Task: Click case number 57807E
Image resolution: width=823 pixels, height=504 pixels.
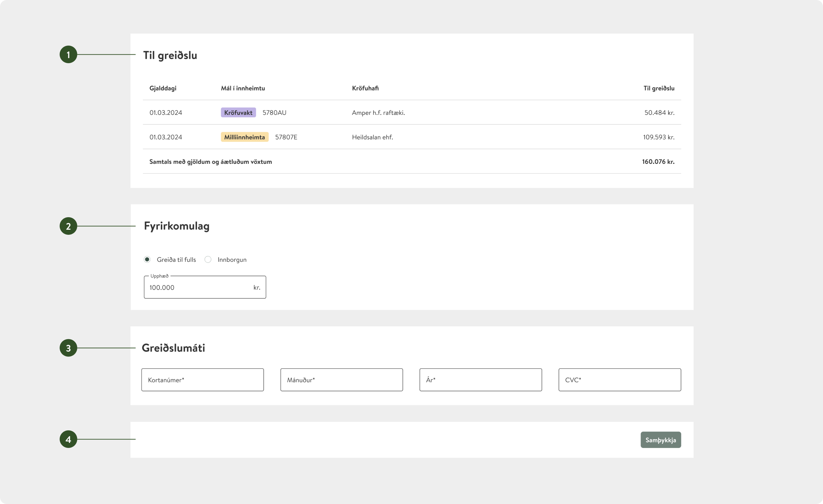Action: 286,137
